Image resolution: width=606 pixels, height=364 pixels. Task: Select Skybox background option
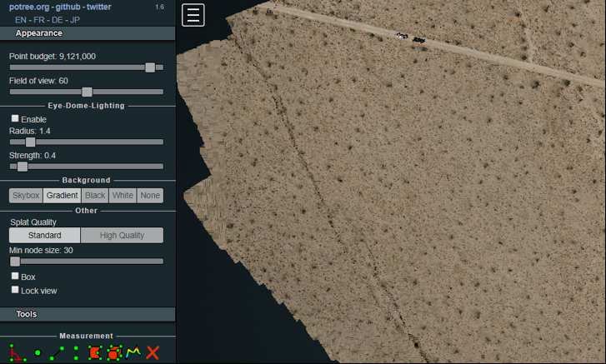[x=26, y=195]
